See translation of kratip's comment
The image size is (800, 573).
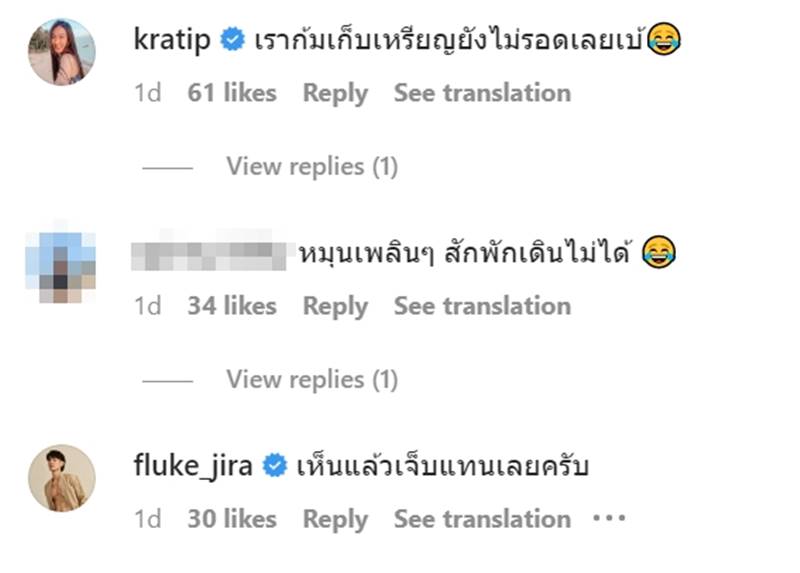click(x=482, y=93)
